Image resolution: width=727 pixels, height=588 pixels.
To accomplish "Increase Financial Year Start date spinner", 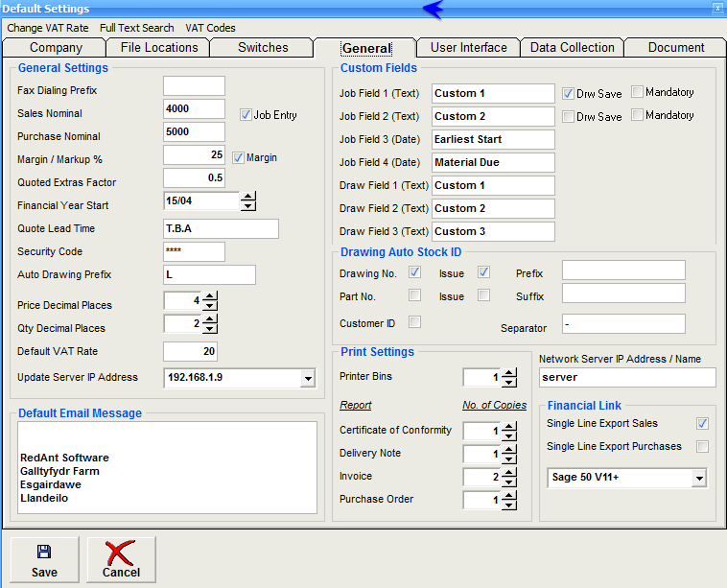I will point(248,197).
